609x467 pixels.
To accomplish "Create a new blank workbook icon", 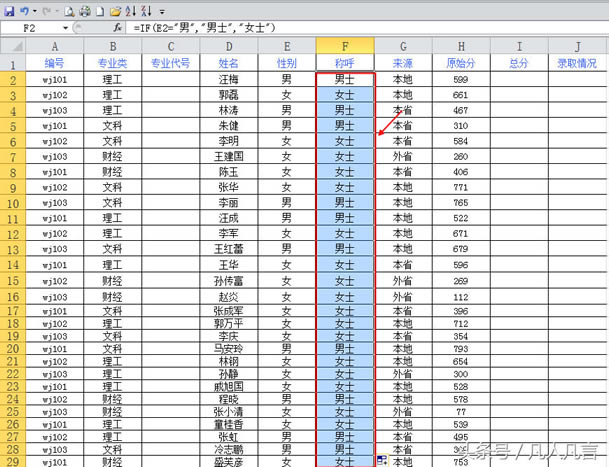I will [100, 10].
